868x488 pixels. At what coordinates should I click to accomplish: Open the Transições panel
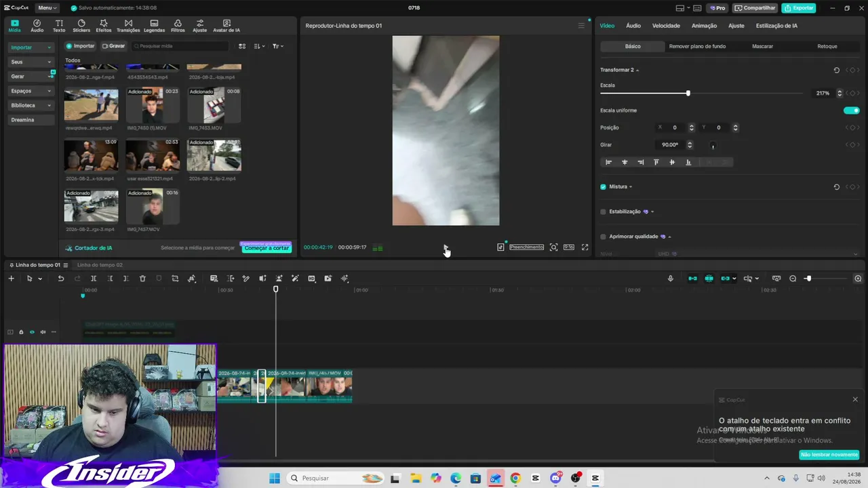128,26
